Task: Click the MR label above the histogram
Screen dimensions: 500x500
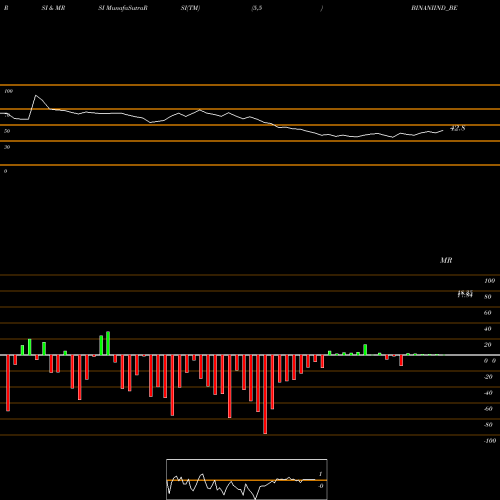Action: point(446,260)
